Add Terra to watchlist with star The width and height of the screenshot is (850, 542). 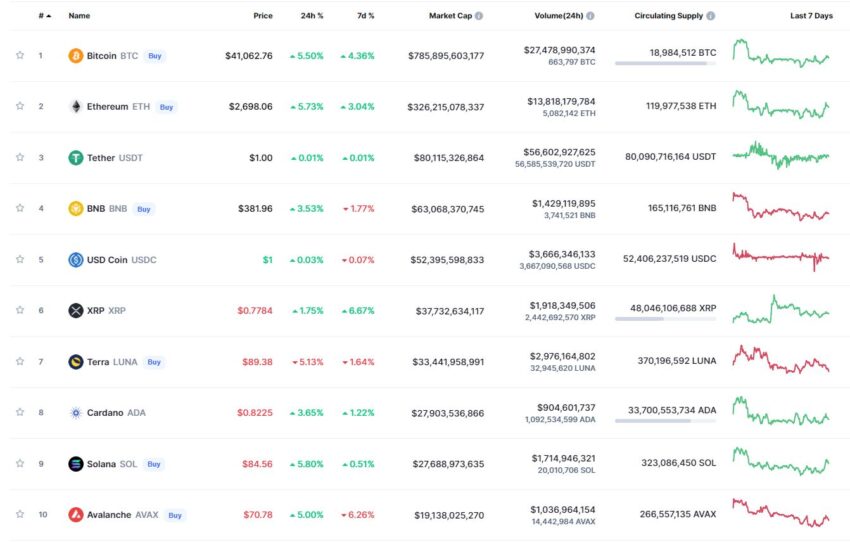pyautogui.click(x=20, y=361)
